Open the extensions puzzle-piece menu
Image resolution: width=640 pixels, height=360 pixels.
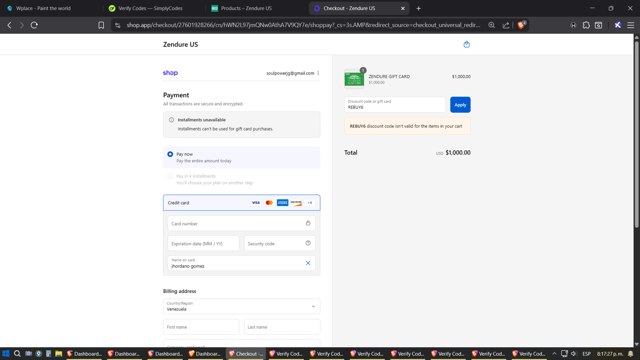[586, 25]
